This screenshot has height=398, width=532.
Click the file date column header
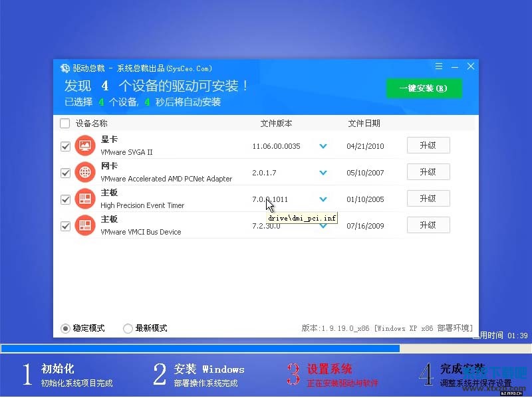(364, 124)
